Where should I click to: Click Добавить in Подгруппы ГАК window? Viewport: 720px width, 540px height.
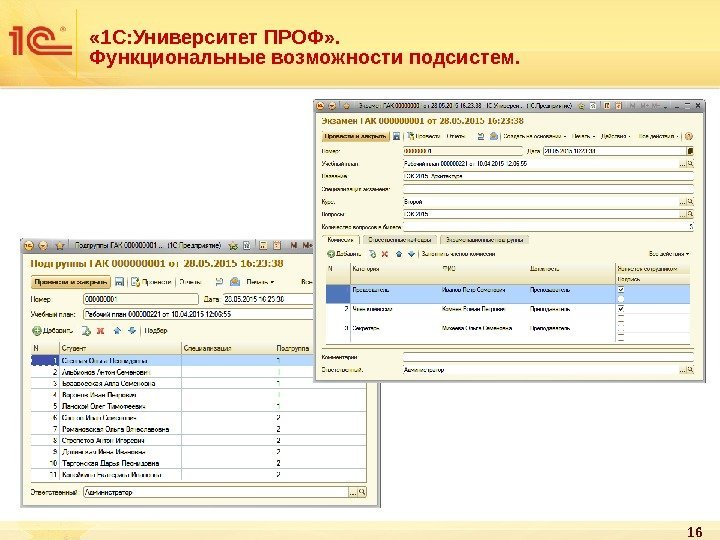point(52,331)
